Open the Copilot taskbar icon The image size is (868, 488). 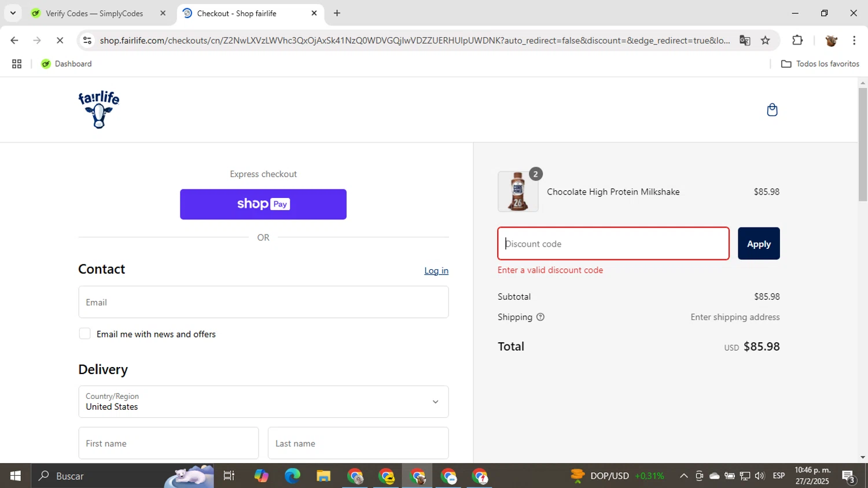coord(261,476)
